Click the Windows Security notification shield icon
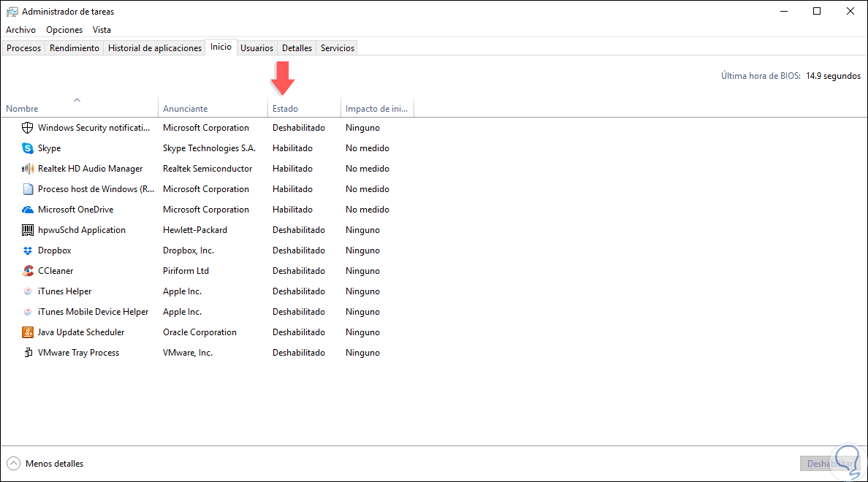 (x=27, y=128)
